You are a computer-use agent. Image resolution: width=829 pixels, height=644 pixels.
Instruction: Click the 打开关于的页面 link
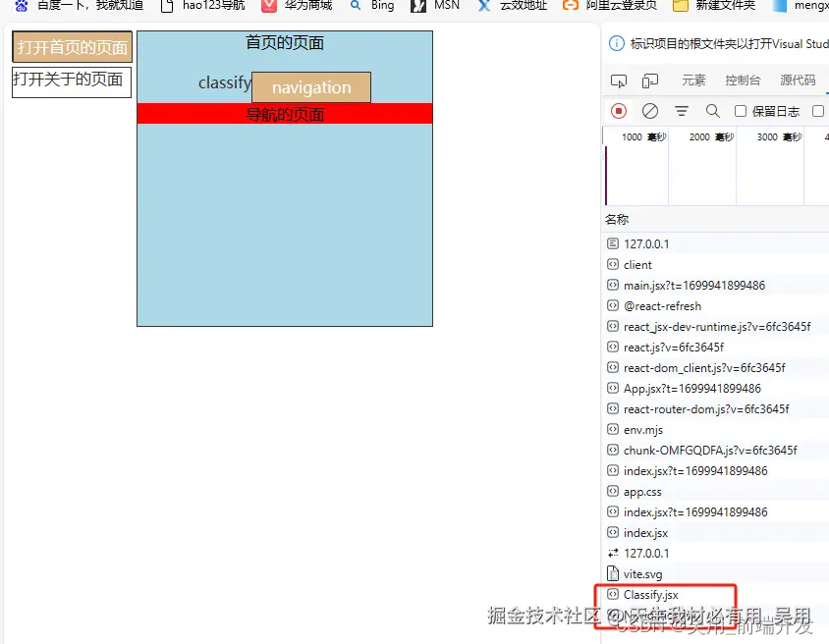click(x=72, y=81)
